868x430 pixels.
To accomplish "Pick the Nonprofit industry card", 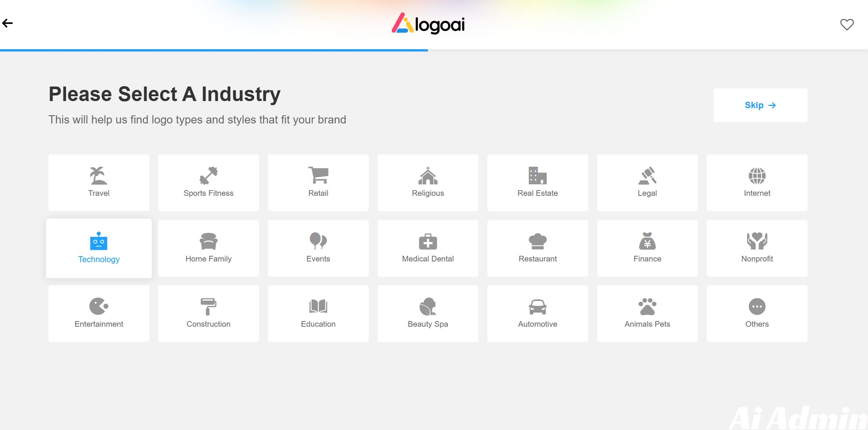I will point(757,248).
